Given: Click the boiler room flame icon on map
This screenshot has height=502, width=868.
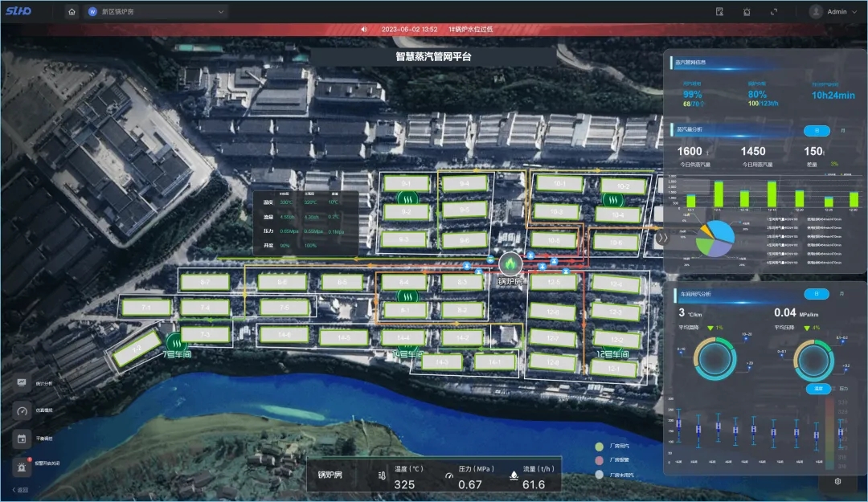Looking at the screenshot, I should (510, 263).
